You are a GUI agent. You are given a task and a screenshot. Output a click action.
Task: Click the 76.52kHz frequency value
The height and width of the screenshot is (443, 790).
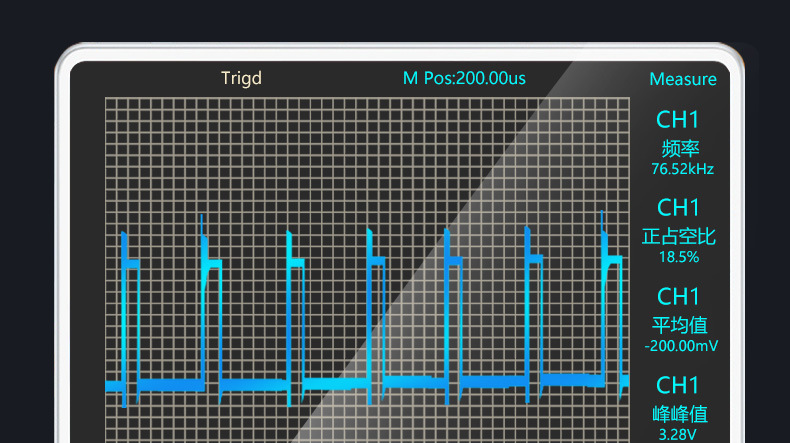(682, 169)
